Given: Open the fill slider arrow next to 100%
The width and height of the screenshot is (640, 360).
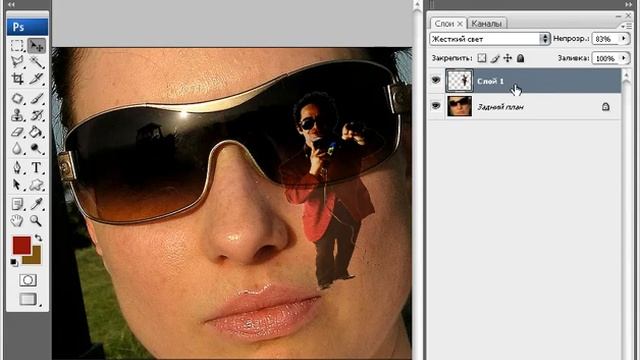Looking at the screenshot, I should coord(623,58).
